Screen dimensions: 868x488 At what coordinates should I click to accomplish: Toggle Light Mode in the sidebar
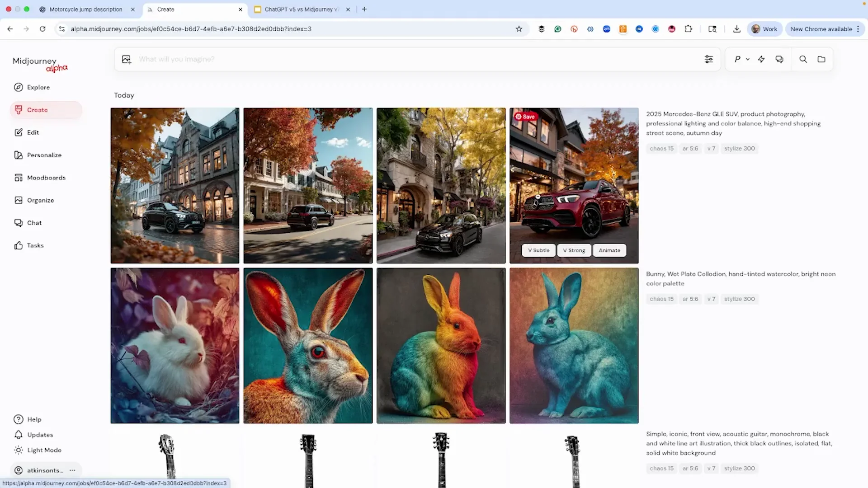point(18,450)
